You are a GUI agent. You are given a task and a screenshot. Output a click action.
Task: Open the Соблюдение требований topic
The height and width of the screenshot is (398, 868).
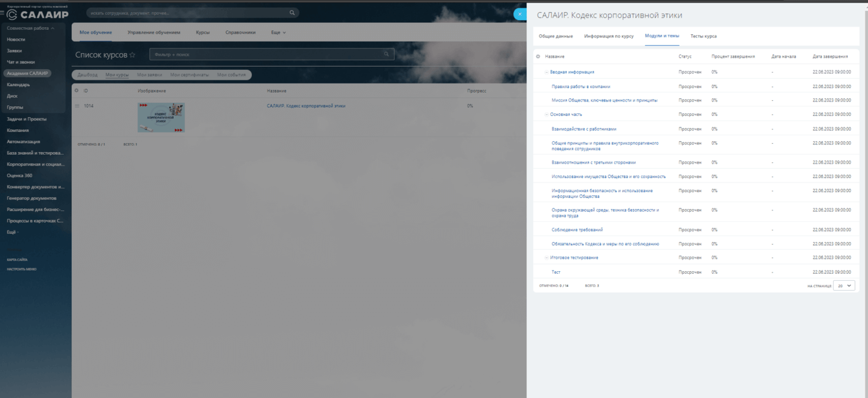[577, 230]
